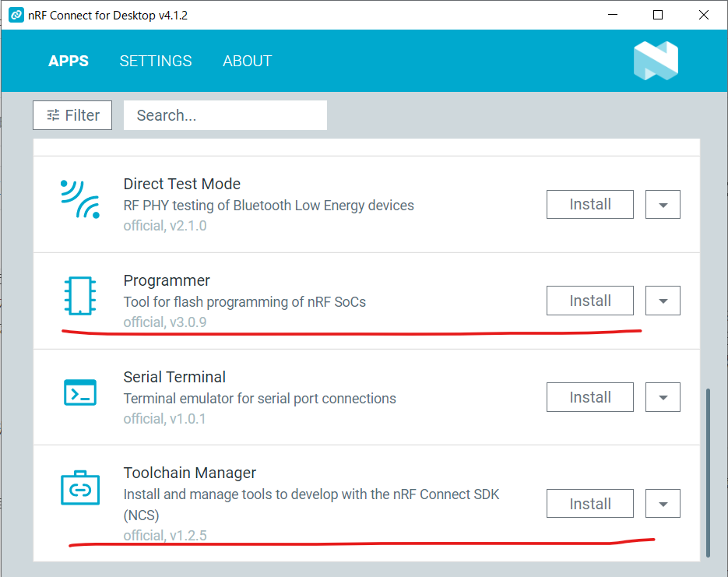Switch to the SETTINGS tab

click(156, 61)
